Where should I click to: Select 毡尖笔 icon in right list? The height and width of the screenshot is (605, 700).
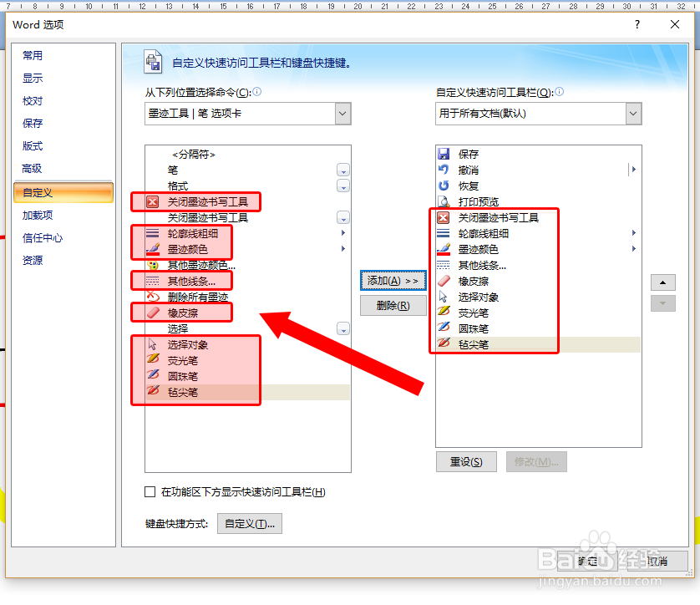444,343
